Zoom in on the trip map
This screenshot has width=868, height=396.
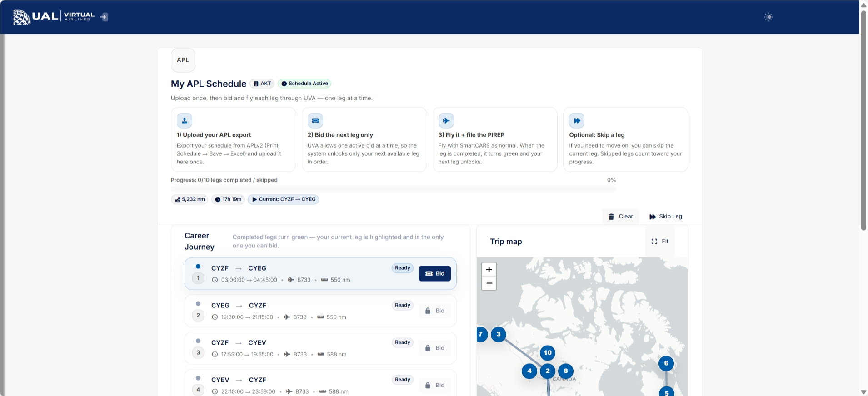[489, 269]
